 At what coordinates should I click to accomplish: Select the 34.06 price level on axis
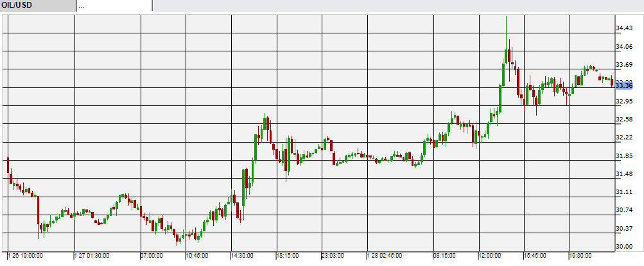(625, 47)
